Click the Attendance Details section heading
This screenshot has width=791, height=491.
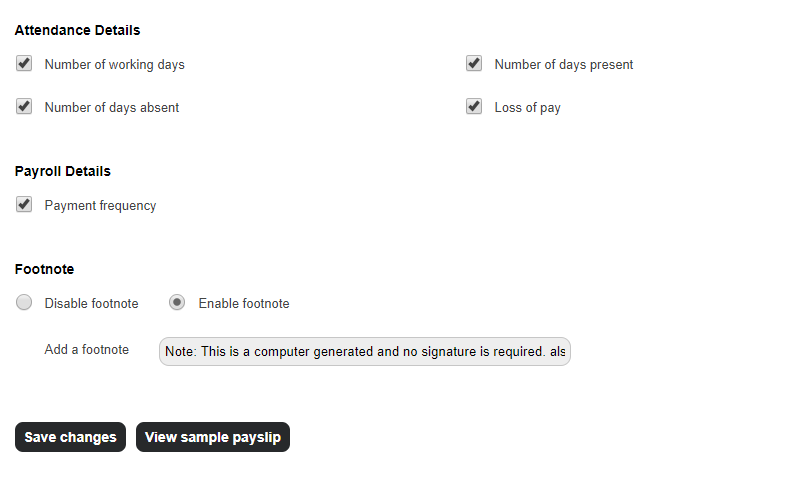[77, 30]
